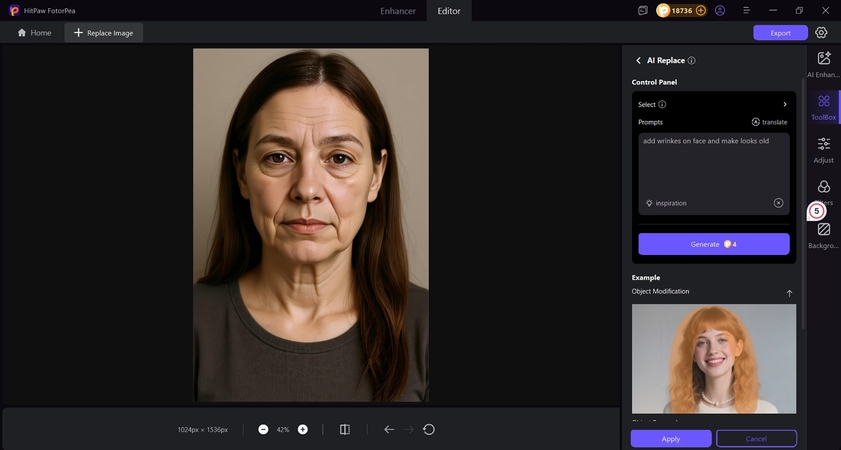Switch to the Enhancer tab

point(398,10)
